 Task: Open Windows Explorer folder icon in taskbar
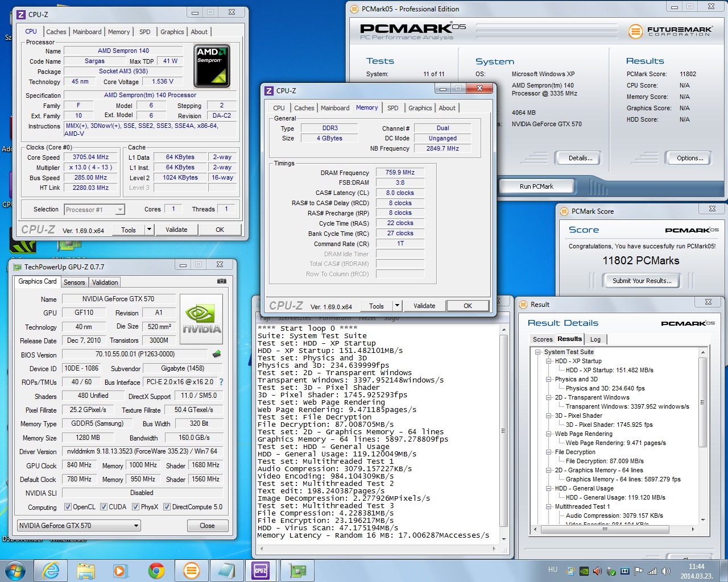86,571
